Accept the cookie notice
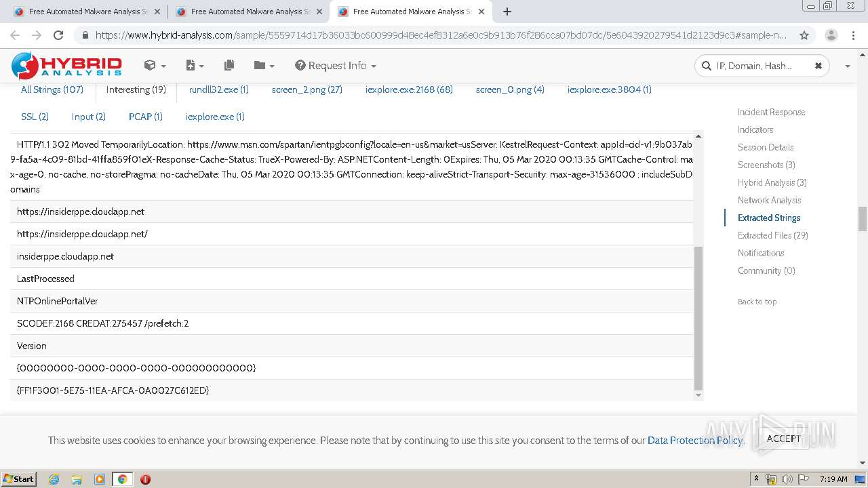 click(x=783, y=439)
